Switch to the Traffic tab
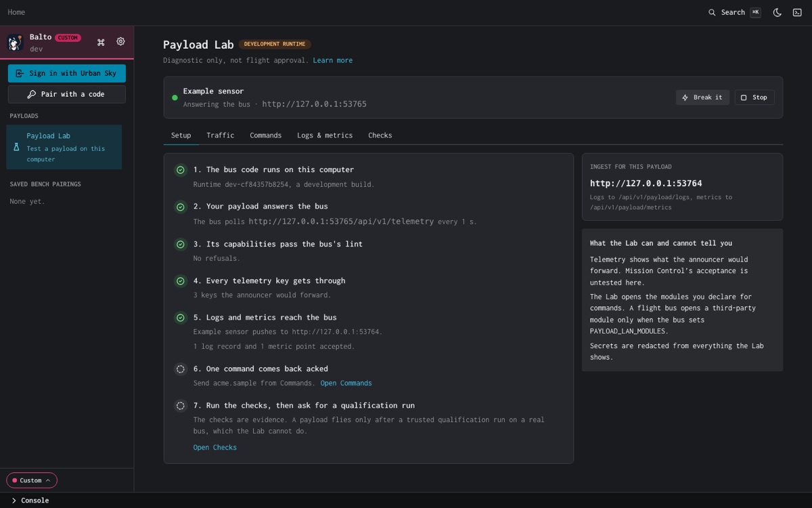The image size is (812, 508). point(221,135)
